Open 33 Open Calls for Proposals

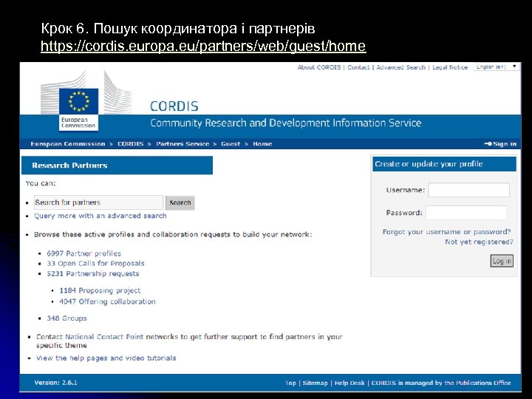[x=95, y=263]
